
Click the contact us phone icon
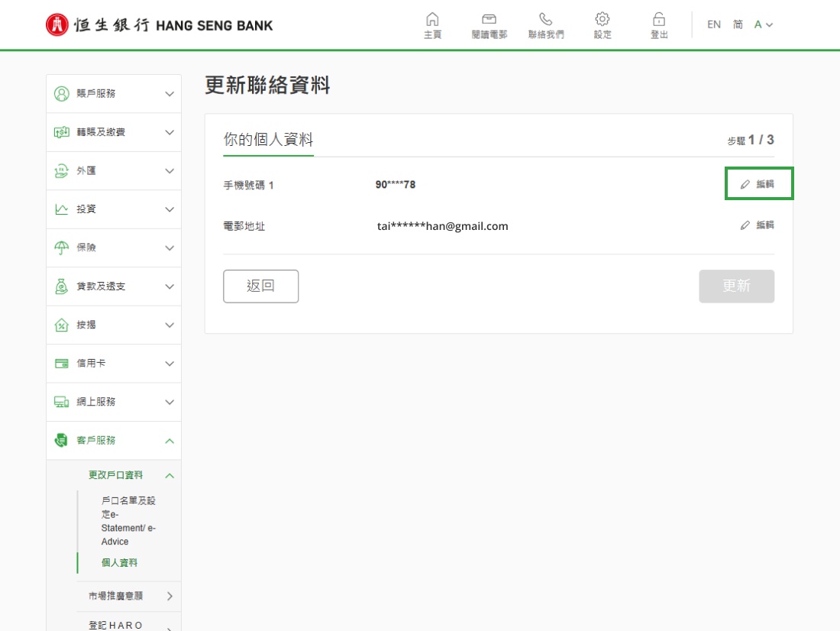(546, 19)
